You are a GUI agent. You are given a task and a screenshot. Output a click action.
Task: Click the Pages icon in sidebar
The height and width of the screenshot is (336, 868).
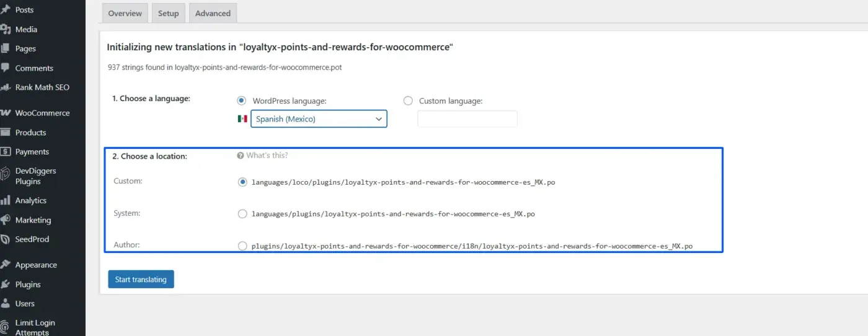click(x=5, y=48)
